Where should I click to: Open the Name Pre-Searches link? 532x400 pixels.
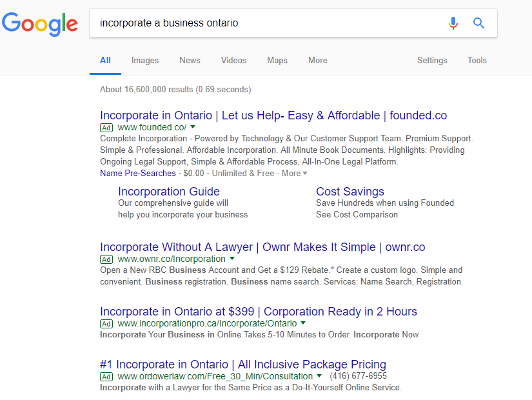138,173
